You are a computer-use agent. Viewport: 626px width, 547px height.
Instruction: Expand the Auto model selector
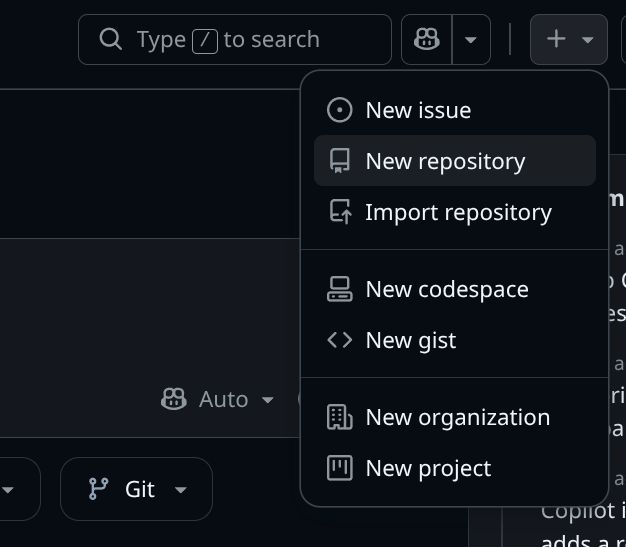218,399
